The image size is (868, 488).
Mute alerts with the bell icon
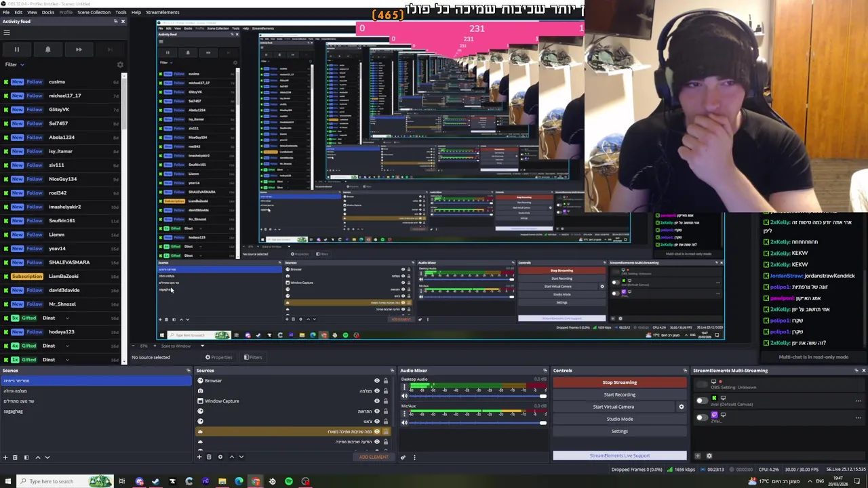click(47, 49)
